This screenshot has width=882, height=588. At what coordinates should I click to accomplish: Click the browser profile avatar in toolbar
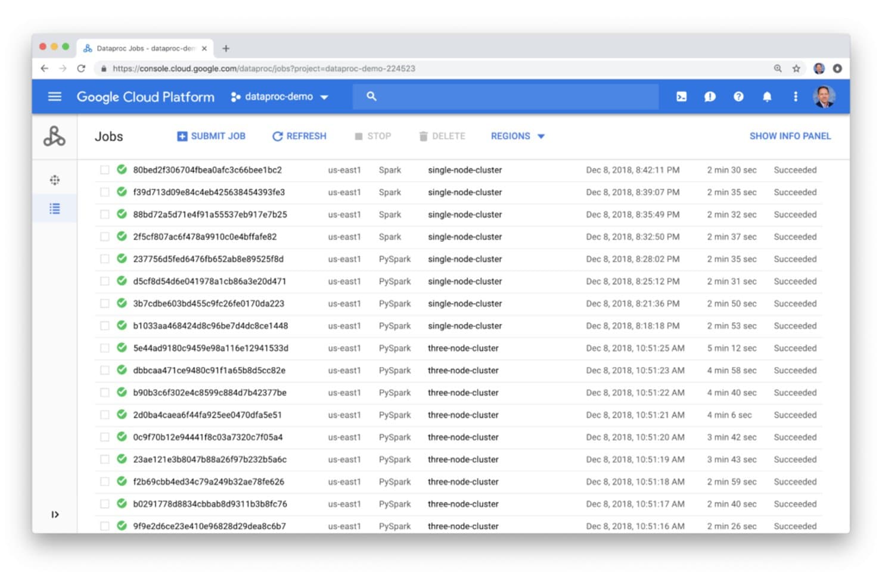819,69
